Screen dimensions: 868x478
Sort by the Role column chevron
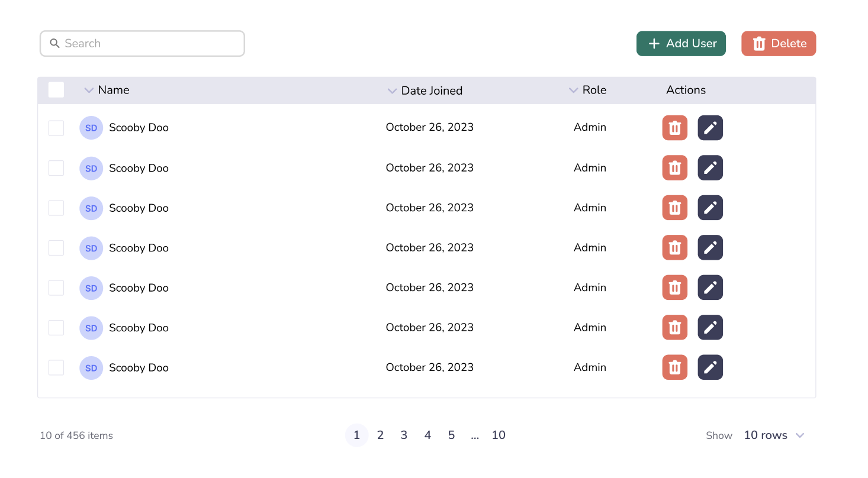pyautogui.click(x=573, y=91)
